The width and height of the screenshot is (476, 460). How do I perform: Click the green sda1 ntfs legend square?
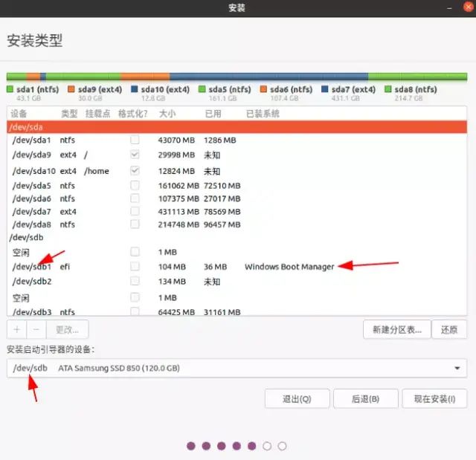pos(10,90)
